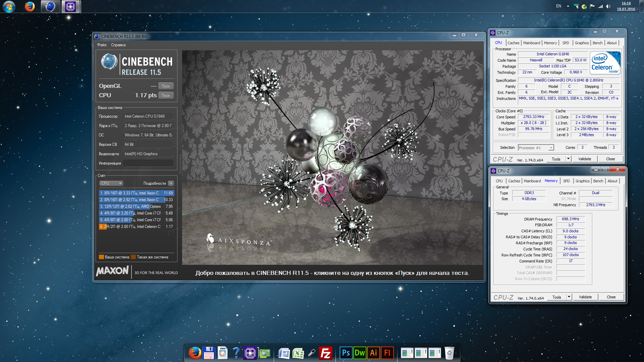Click the Информация input field in Cinebench
The width and height of the screenshot is (644, 362).
148,163
